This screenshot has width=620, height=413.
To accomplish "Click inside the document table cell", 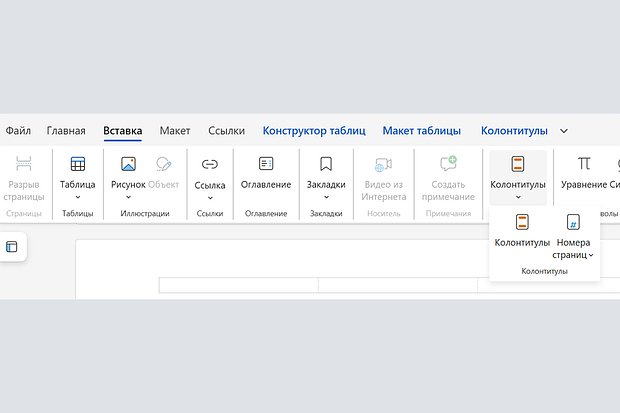I will point(240,285).
